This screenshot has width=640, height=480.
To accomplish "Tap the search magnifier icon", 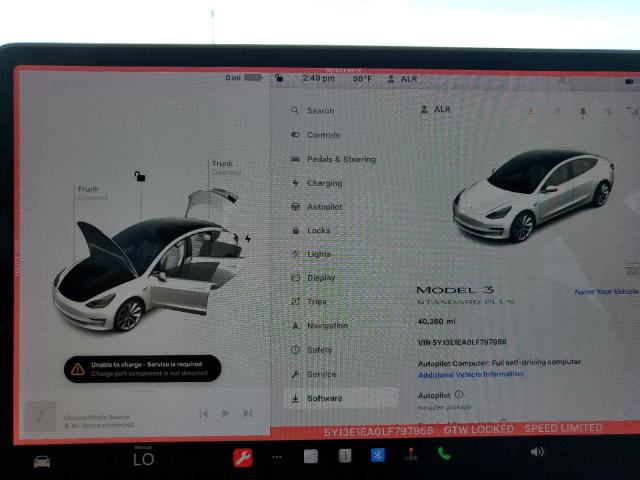I will [x=295, y=110].
